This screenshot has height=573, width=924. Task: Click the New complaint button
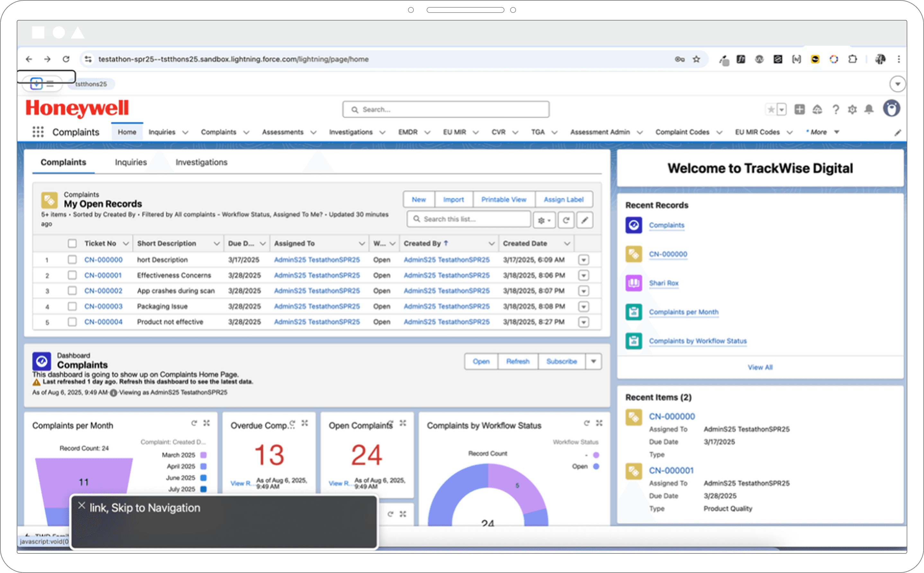[419, 199]
